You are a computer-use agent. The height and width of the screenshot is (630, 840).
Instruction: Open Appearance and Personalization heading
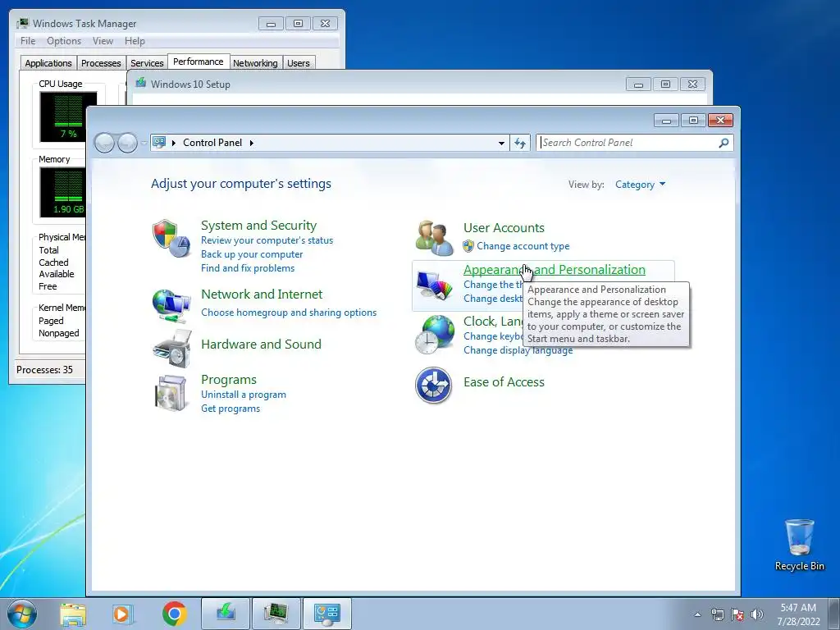[x=555, y=269]
